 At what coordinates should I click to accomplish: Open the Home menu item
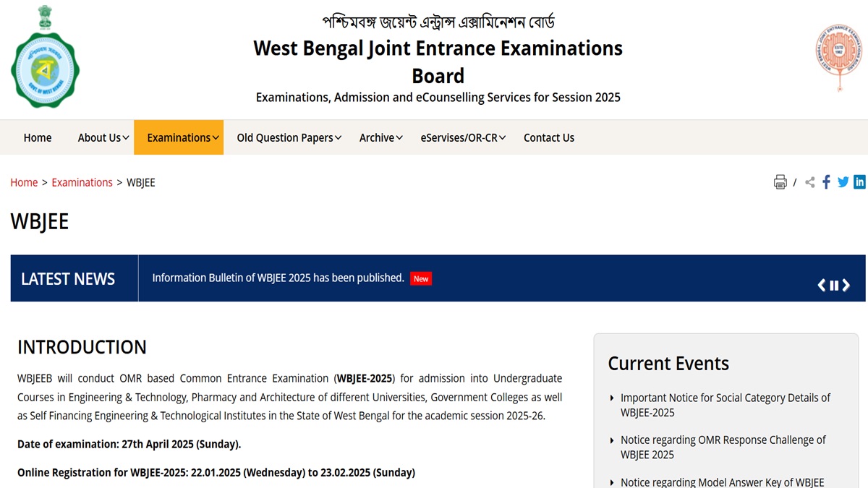[38, 137]
